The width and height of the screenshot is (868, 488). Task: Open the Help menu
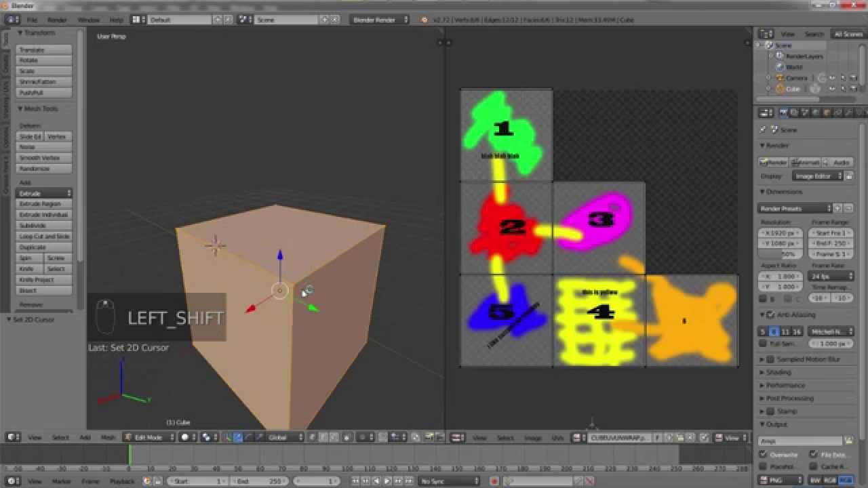(x=117, y=20)
